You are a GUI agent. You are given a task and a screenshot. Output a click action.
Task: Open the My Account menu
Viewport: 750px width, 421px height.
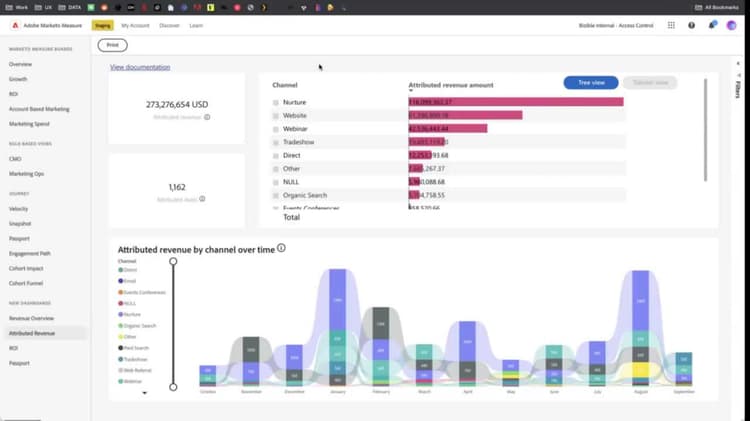coord(135,25)
